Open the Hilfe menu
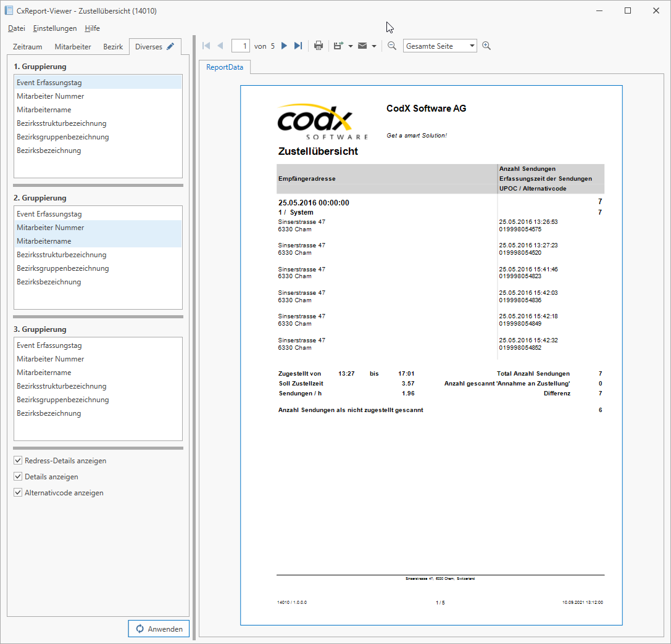The height and width of the screenshot is (644, 671). pyautogui.click(x=92, y=28)
